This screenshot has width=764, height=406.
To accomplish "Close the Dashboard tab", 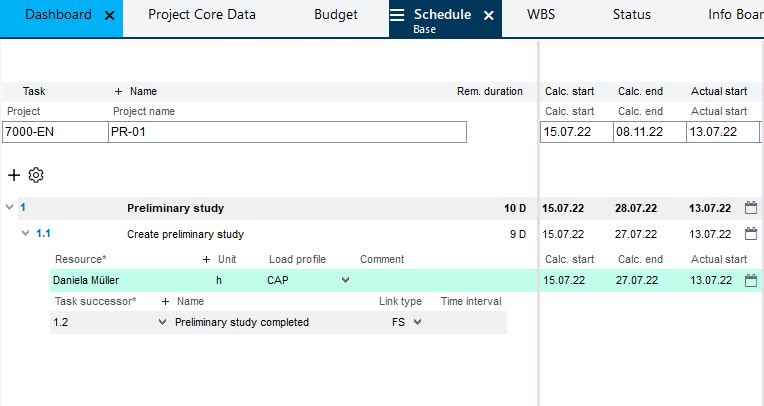I will coord(110,15).
